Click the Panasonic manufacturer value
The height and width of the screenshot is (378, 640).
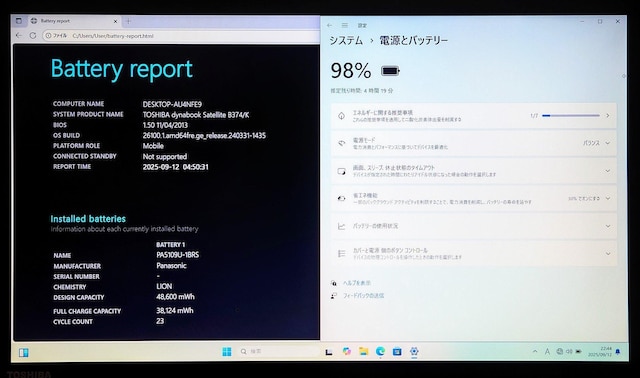(171, 266)
